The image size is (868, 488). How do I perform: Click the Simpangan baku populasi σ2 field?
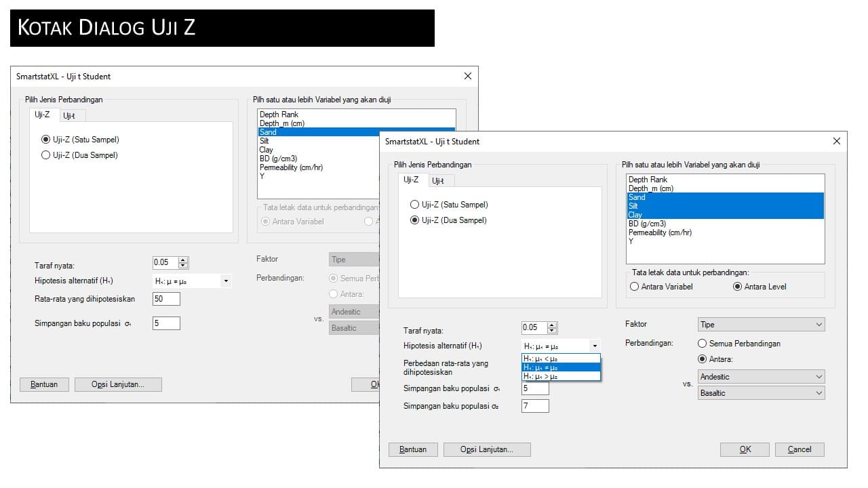click(x=534, y=405)
